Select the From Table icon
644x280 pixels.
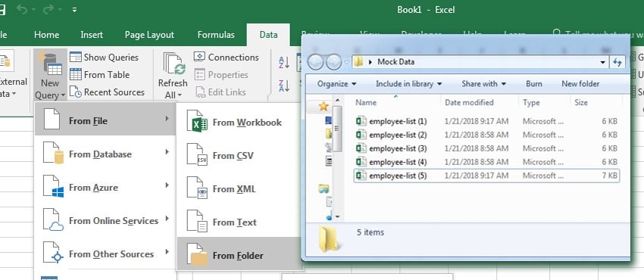tap(76, 75)
